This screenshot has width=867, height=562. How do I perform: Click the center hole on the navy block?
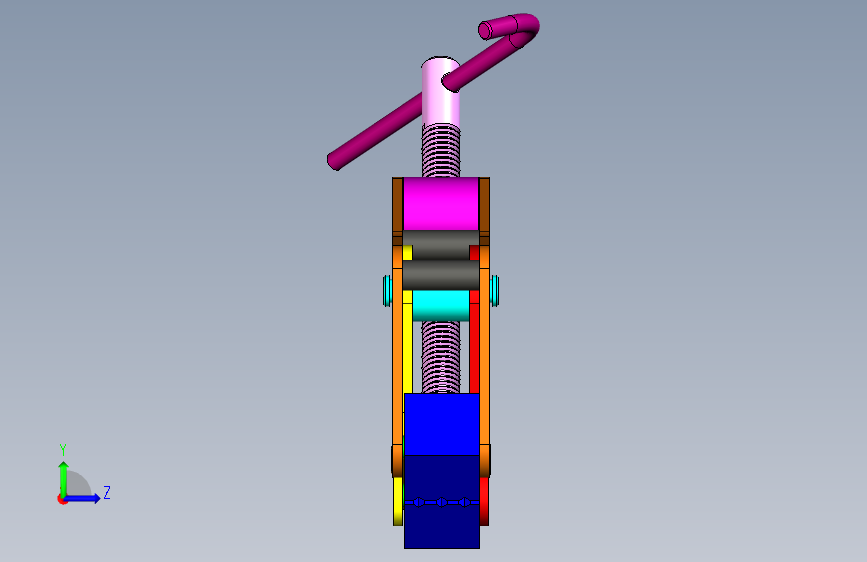tap(441, 502)
